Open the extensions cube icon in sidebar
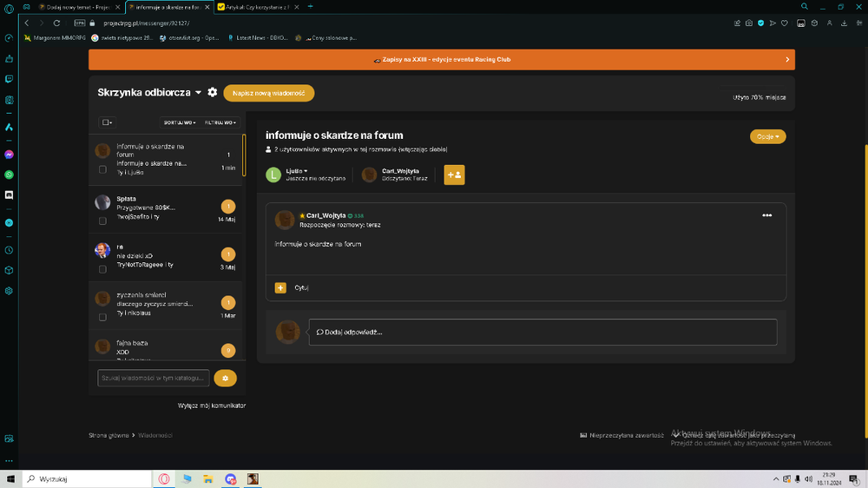The height and width of the screenshot is (488, 868). click(x=9, y=270)
